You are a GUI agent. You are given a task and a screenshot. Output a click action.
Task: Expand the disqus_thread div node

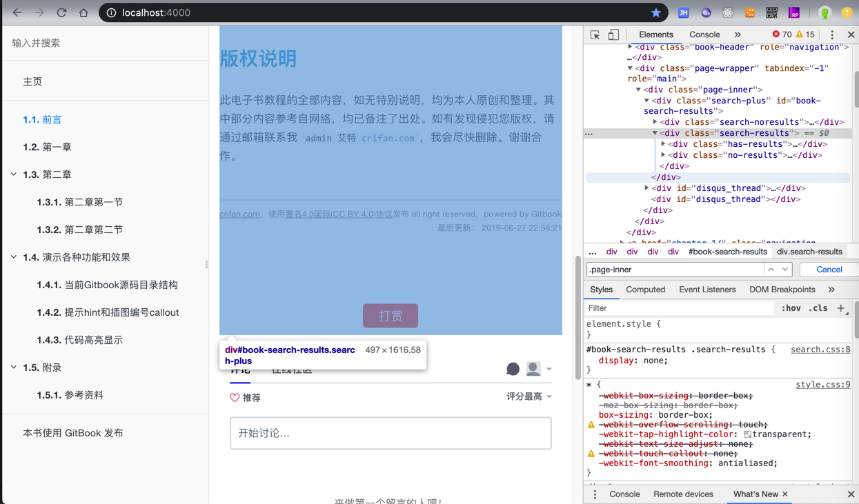click(x=647, y=188)
